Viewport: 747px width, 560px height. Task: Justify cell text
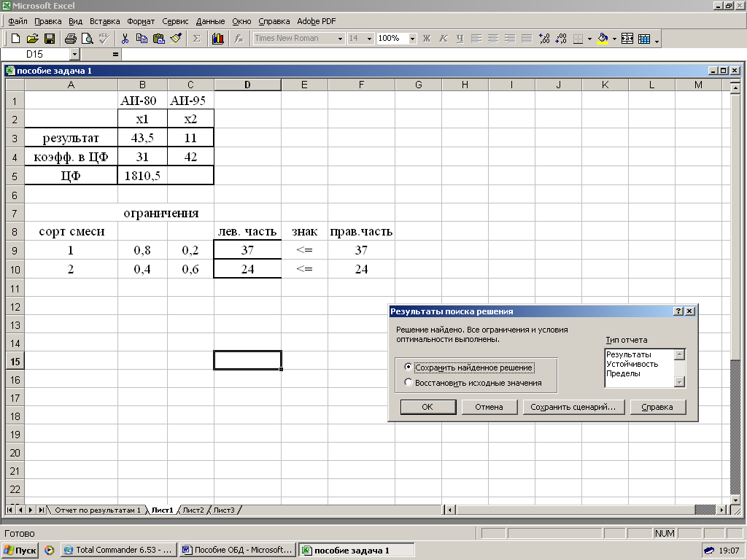click(x=527, y=39)
